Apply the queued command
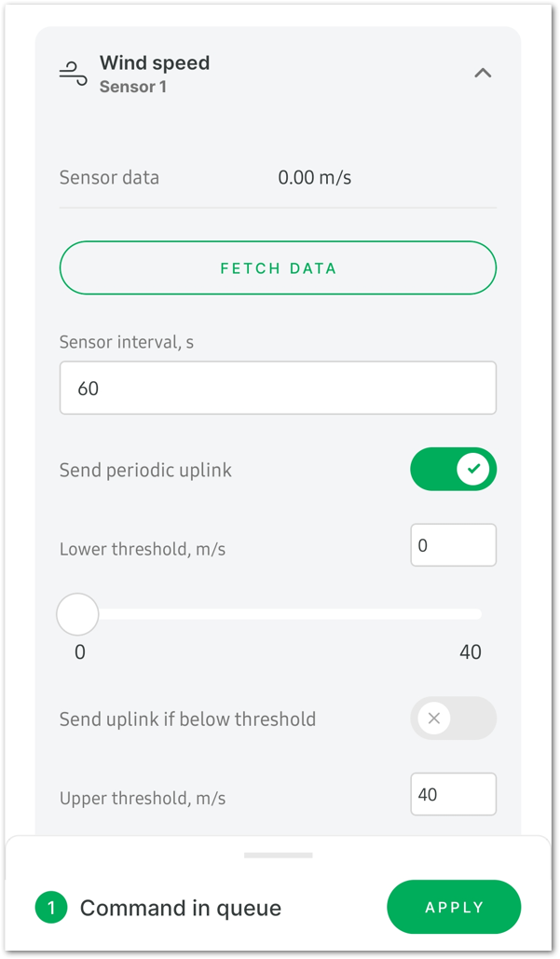This screenshot has width=560, height=959. (x=454, y=907)
